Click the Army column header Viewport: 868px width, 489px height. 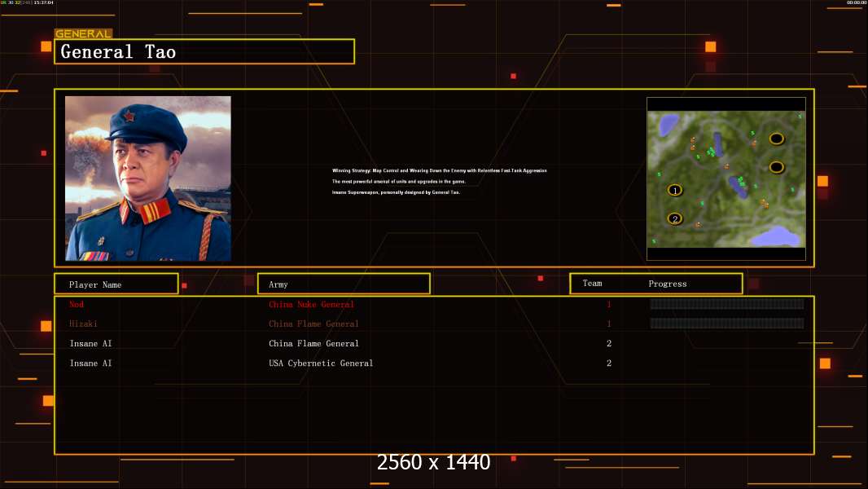click(x=344, y=284)
